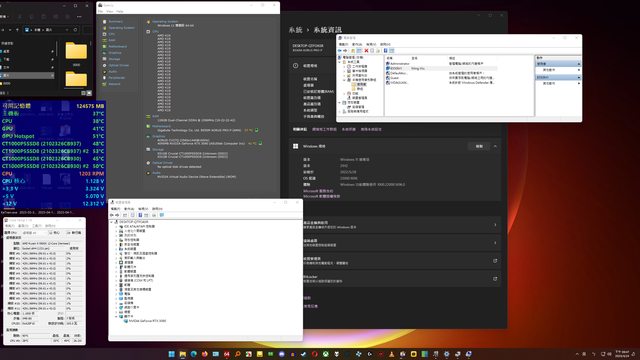
Task: Open the File menu in Speccy
Action: tap(100, 11)
